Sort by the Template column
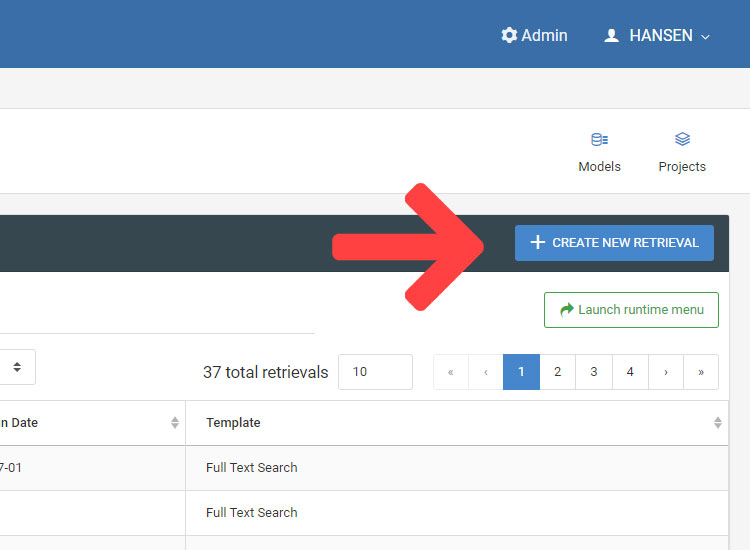The image size is (750, 550). coord(717,423)
